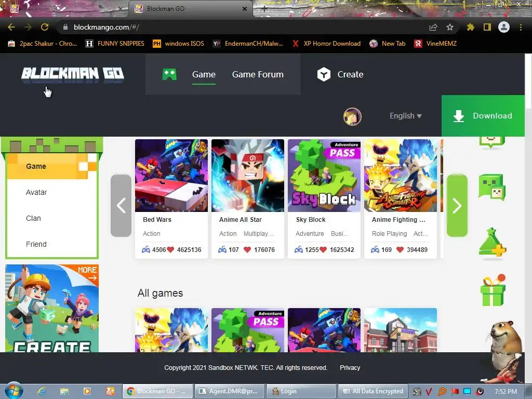Open the Chrome profile icon
Screen dimensions: 532x399
click(504, 27)
